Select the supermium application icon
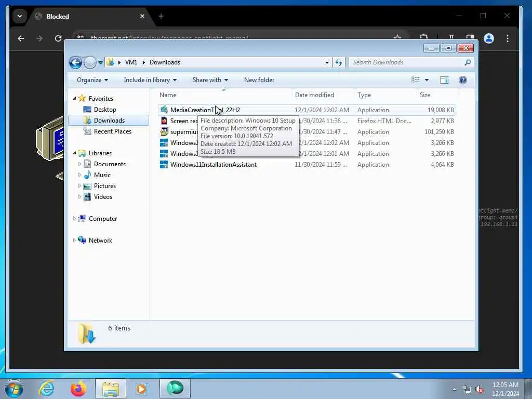The image size is (532, 399). click(164, 131)
